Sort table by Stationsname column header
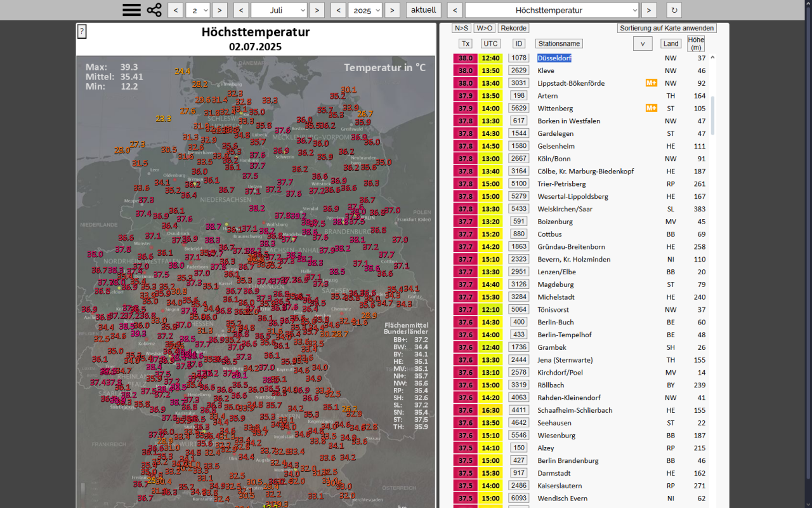The image size is (812, 508). [x=558, y=44]
